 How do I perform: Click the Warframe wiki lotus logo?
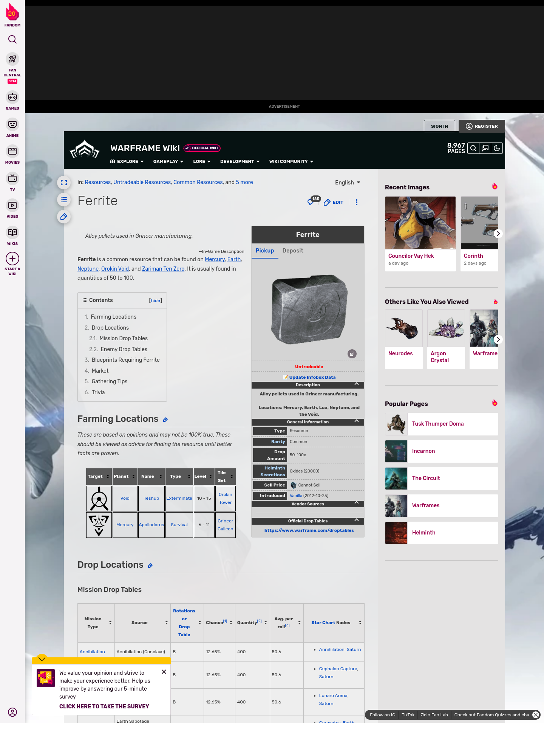click(85, 150)
